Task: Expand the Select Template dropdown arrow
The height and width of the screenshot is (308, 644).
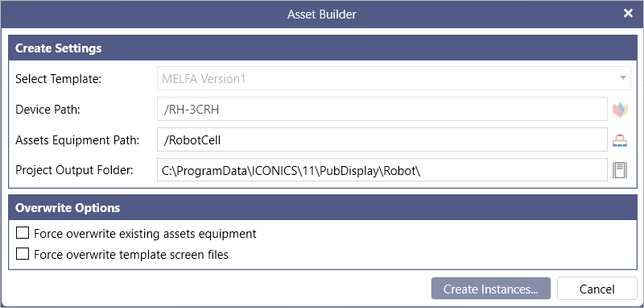Action: pyautogui.click(x=622, y=78)
